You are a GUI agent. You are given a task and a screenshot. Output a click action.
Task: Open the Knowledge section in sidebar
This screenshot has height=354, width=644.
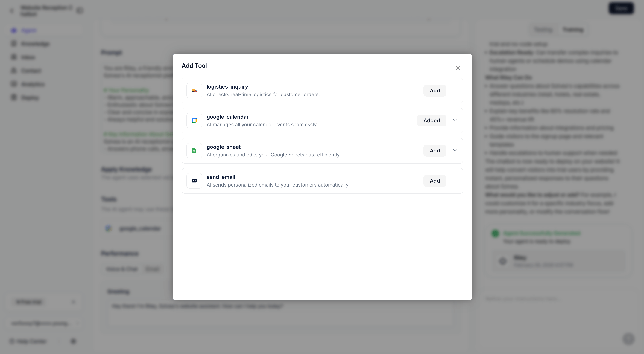point(35,44)
